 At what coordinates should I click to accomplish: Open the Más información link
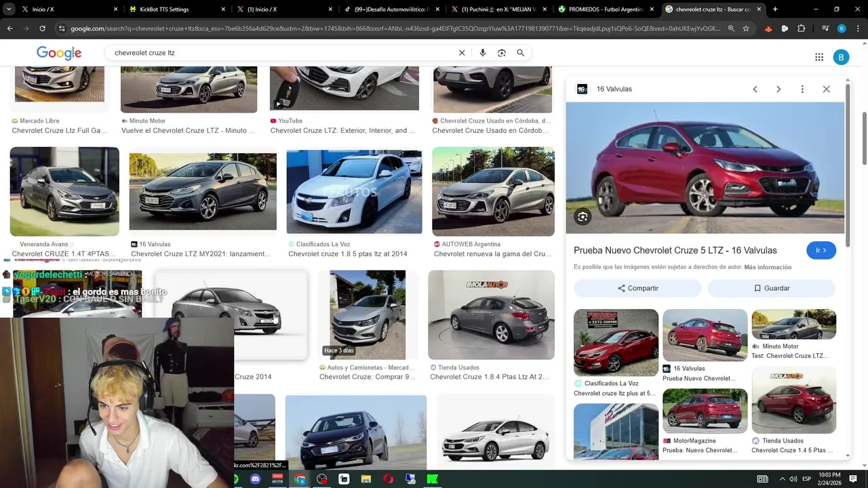[x=768, y=267]
